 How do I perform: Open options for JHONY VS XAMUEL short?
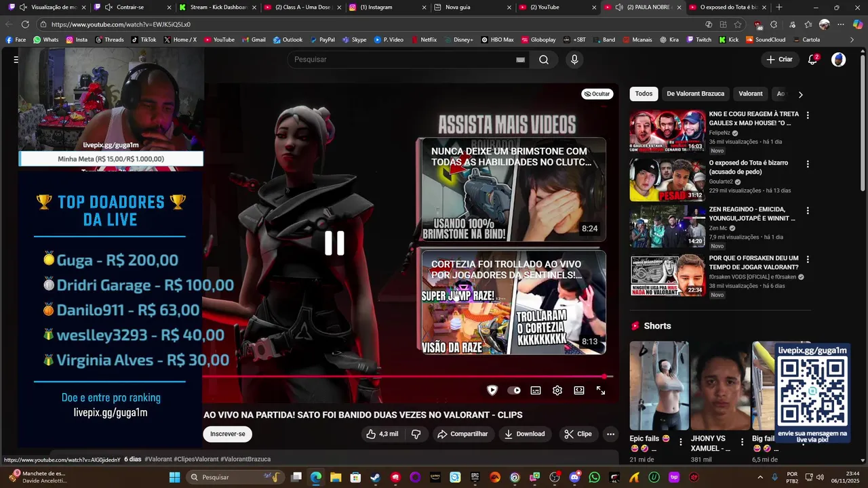(x=742, y=441)
